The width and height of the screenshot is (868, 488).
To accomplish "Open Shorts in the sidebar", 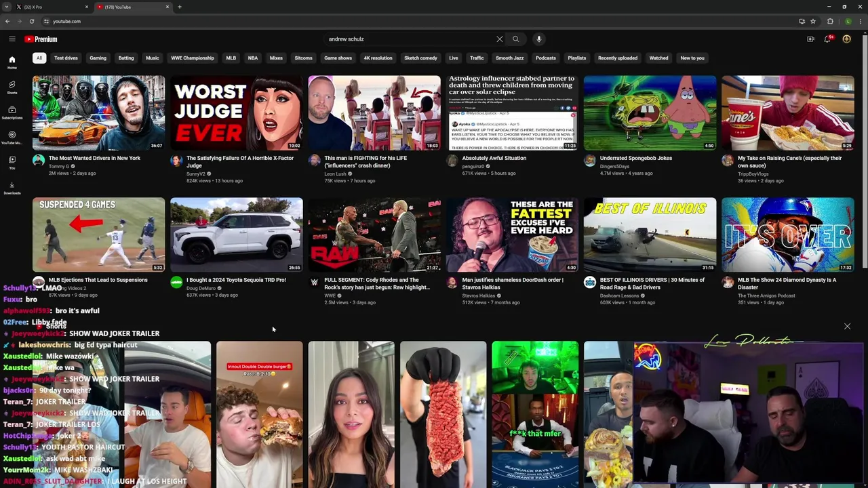I will (12, 87).
